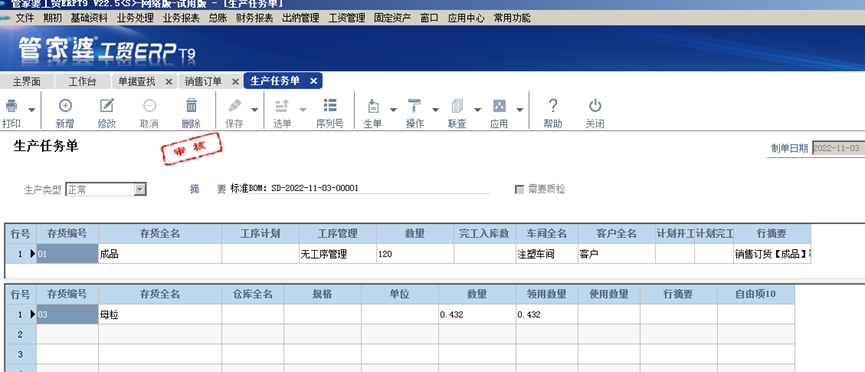Viewport: 865px width, 372px height.
Task: Open the 操作 dropdown arrow
Action: tap(435, 109)
